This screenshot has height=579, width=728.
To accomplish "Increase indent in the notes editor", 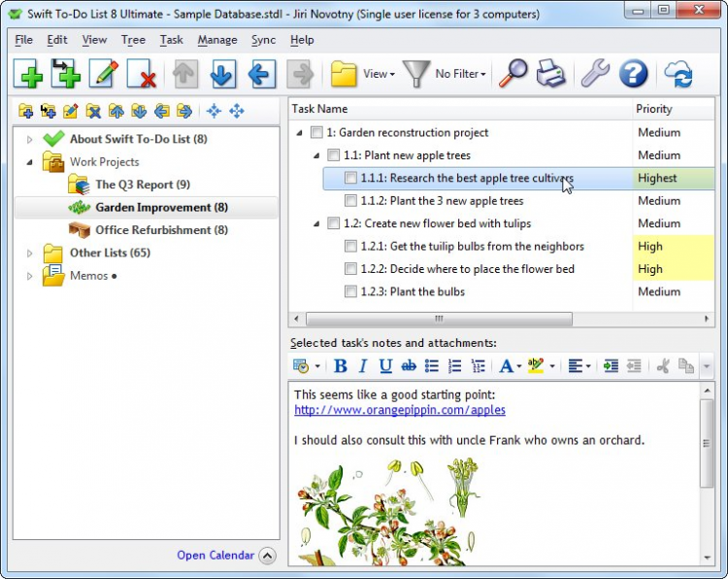I will pyautogui.click(x=611, y=366).
